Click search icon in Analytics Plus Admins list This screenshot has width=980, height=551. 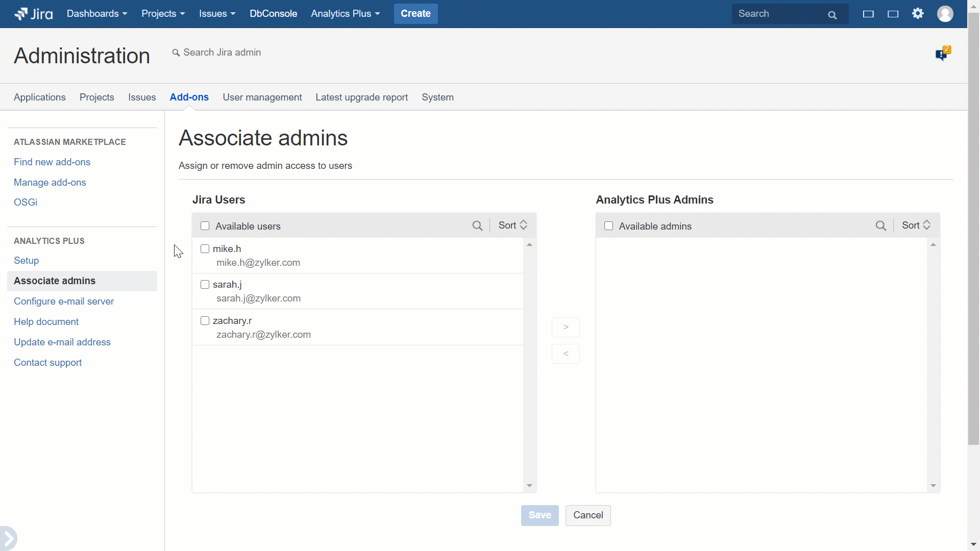[880, 226]
